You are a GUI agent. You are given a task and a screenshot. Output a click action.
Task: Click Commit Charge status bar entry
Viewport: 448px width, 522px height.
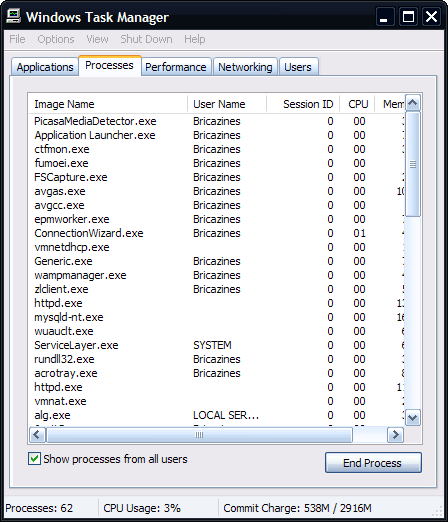click(x=297, y=508)
